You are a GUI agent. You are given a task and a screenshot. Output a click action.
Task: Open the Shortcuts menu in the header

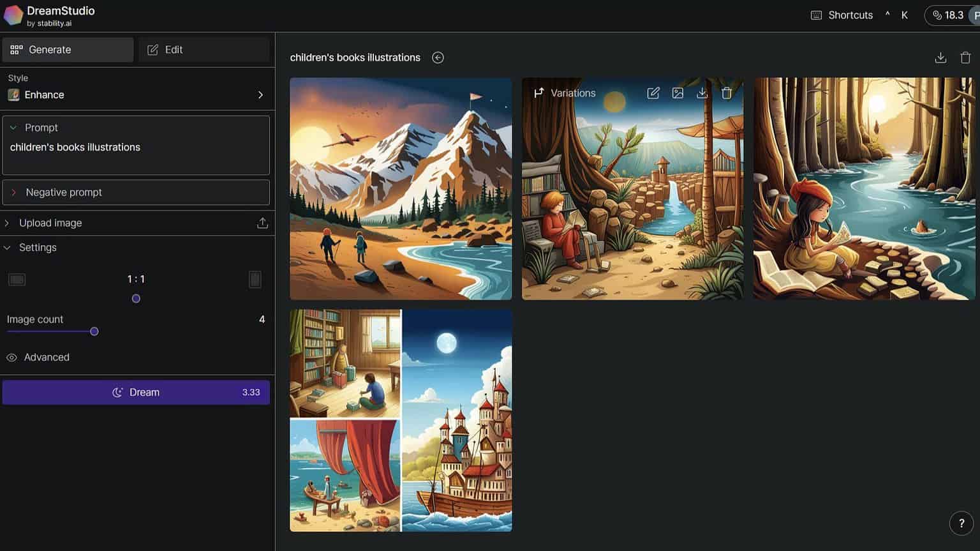[849, 15]
